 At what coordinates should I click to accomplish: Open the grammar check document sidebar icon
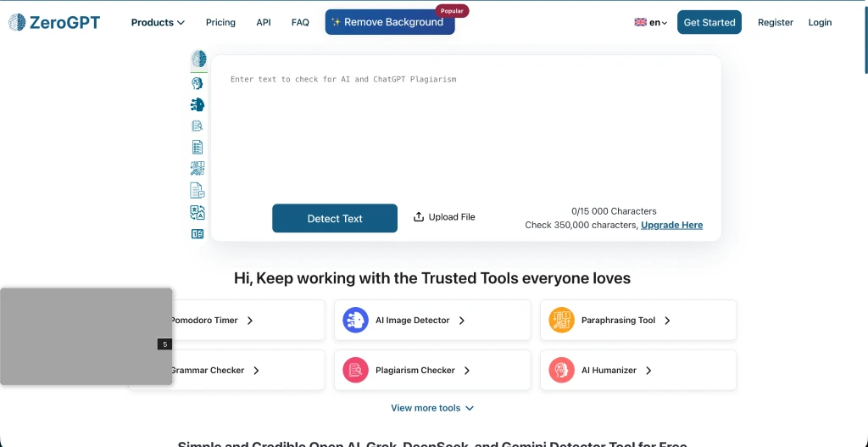point(197,191)
